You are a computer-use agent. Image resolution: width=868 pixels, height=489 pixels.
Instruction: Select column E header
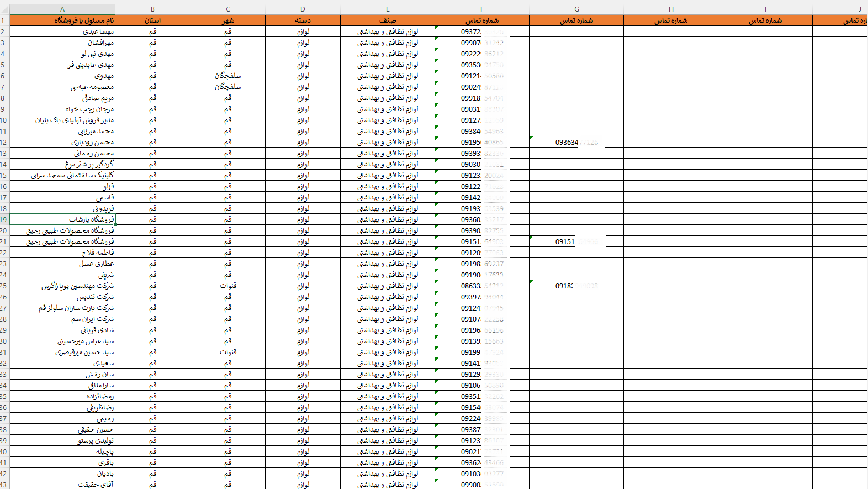click(x=388, y=9)
